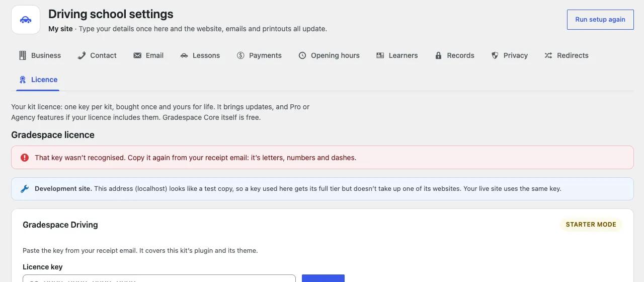Click the blue button beside licence key field

coord(323,278)
